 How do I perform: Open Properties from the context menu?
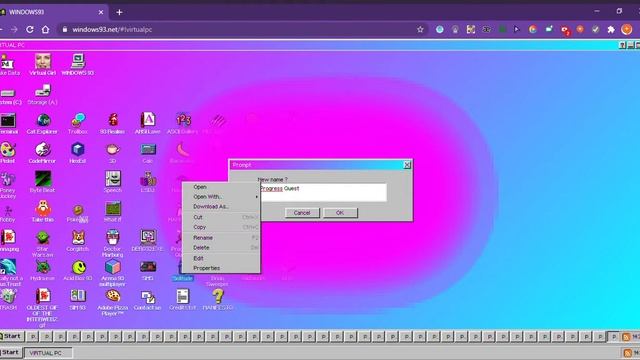[221, 268]
